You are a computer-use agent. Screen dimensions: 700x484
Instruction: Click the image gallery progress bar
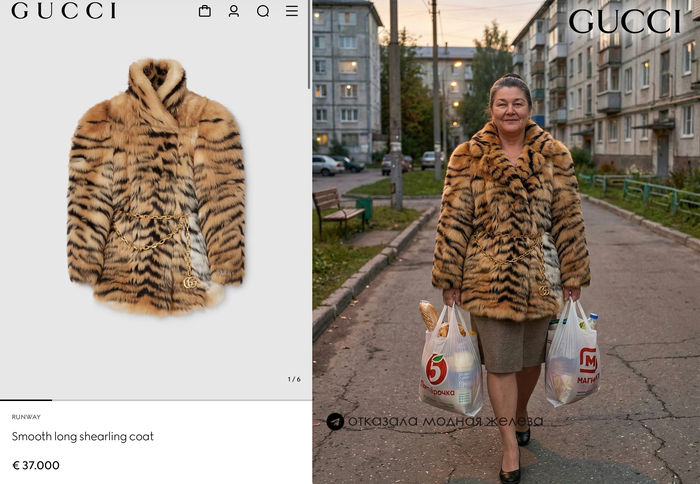[x=26, y=399]
